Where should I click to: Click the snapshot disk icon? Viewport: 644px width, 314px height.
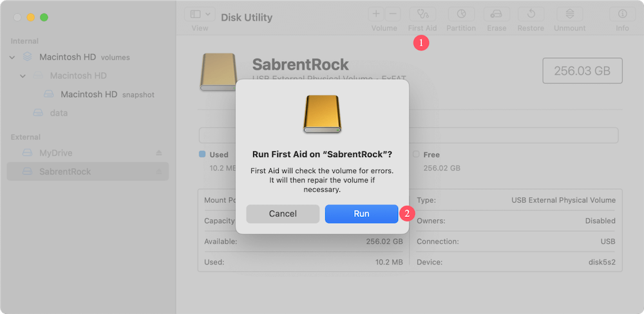pyautogui.click(x=49, y=95)
